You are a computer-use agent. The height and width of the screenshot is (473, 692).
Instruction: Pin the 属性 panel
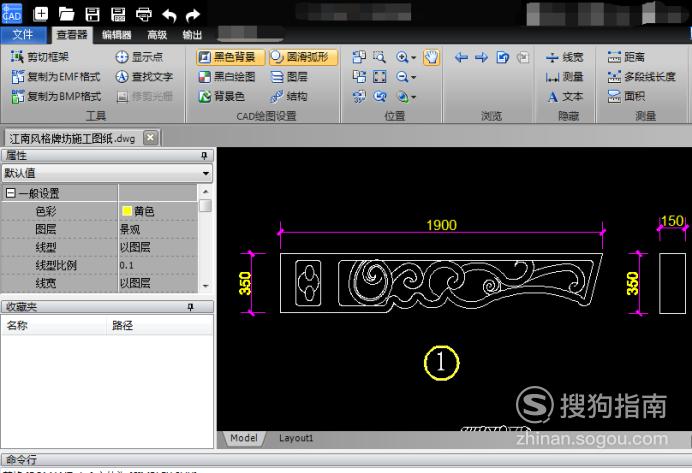coord(204,155)
